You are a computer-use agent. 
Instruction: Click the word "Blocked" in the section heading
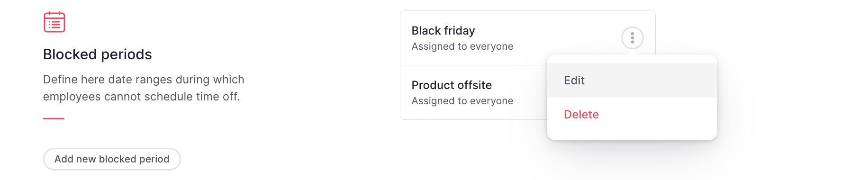coord(70,54)
